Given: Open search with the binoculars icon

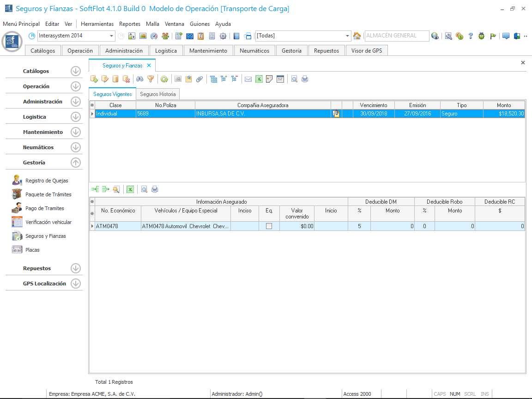Looking at the screenshot, I should pyautogui.click(x=139, y=79).
